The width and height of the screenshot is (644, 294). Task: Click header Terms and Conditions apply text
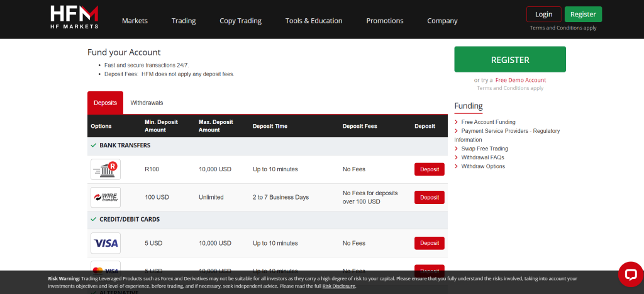click(x=563, y=28)
